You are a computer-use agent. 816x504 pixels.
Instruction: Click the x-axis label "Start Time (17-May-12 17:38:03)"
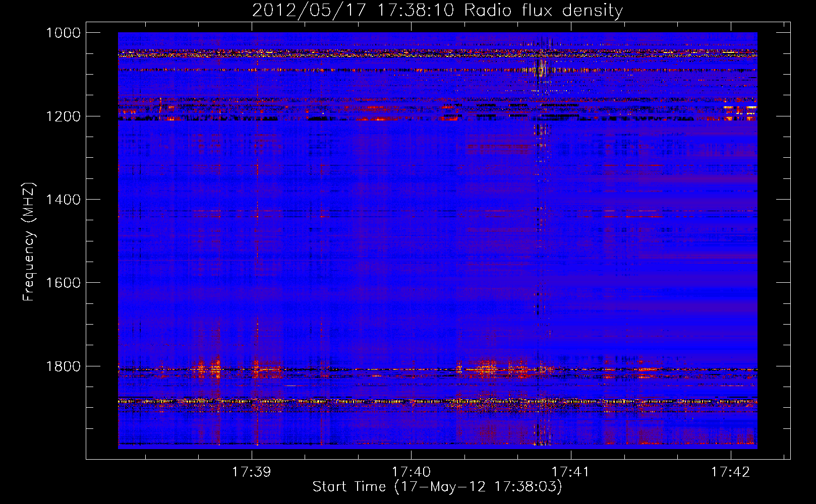point(437,487)
